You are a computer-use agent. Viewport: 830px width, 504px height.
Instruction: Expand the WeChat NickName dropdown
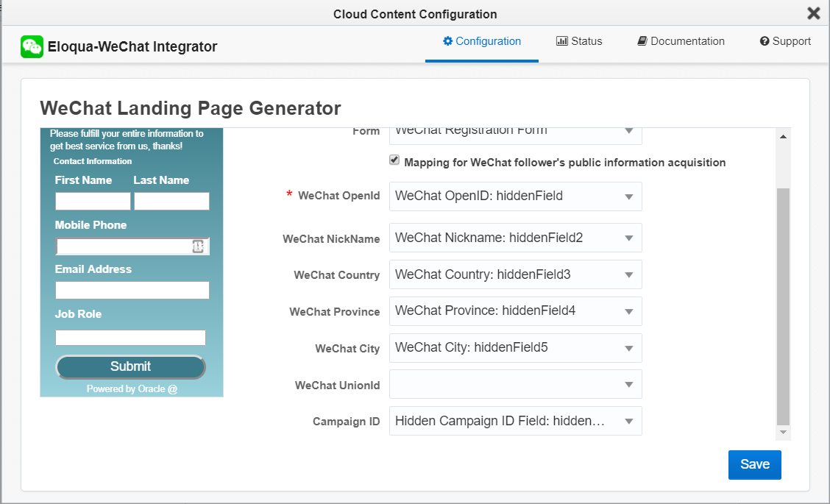click(516, 238)
